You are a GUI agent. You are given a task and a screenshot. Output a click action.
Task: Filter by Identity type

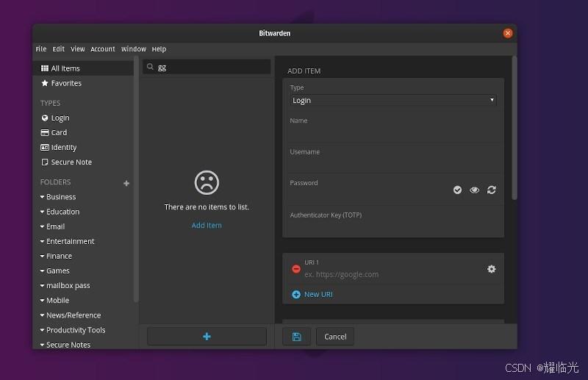point(64,148)
